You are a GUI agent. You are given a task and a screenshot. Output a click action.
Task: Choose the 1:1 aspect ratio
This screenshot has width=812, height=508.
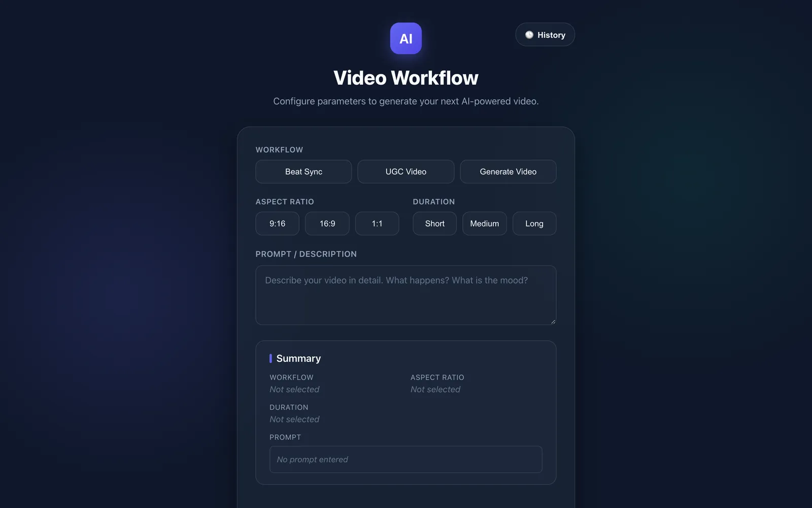(377, 224)
